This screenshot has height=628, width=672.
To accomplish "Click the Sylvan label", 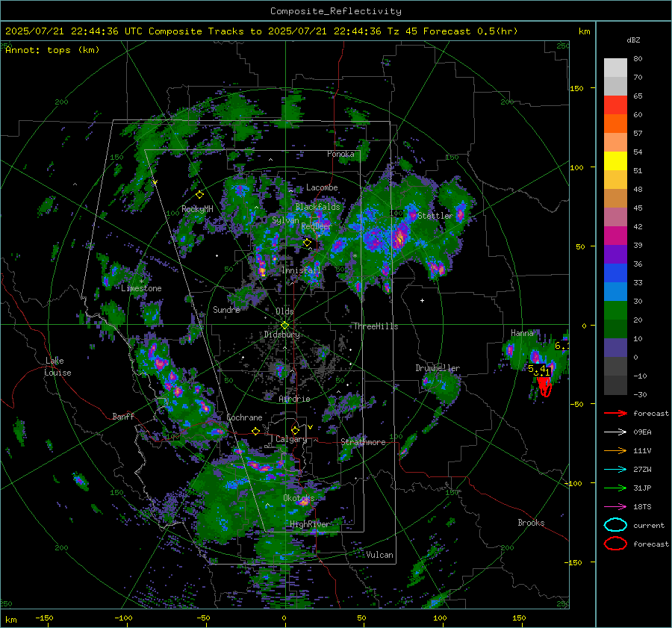I will tap(285, 220).
